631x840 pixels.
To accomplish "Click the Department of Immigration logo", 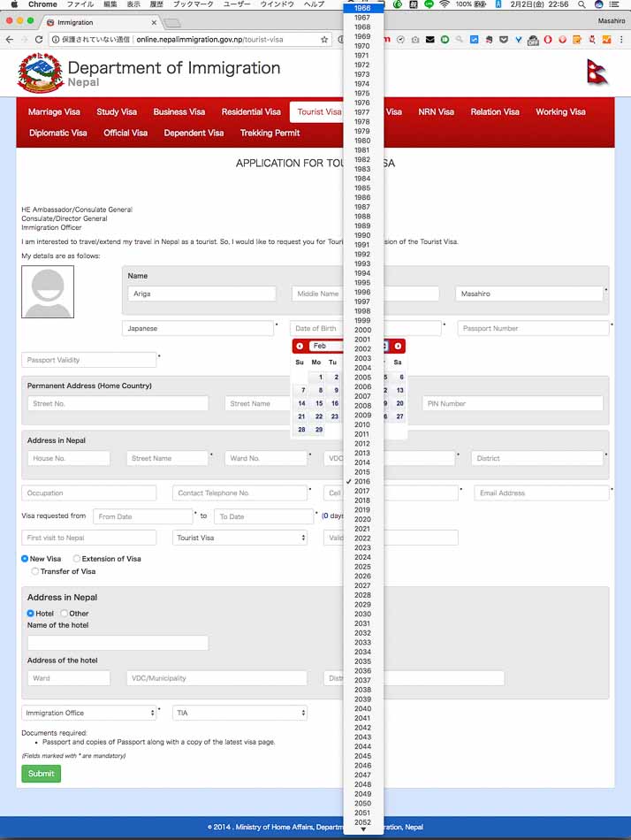I will 40,73.
